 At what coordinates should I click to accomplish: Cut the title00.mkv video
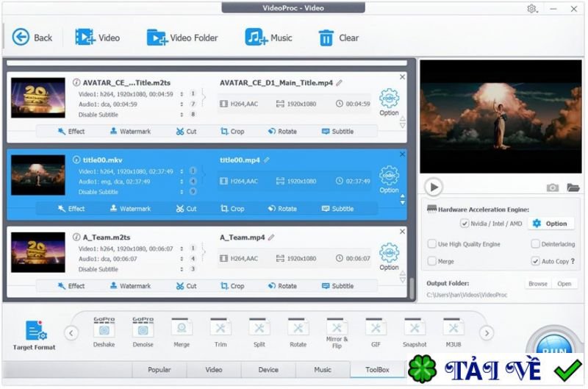(x=187, y=209)
